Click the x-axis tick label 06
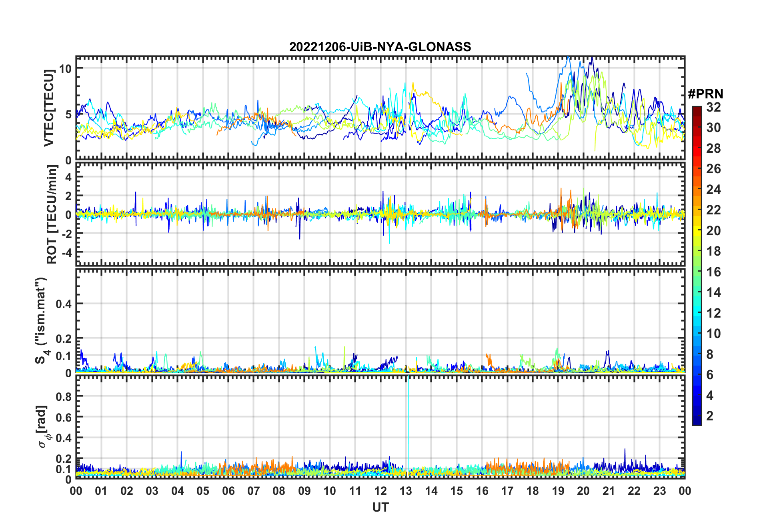This screenshot has height=532, width=761. (x=228, y=491)
